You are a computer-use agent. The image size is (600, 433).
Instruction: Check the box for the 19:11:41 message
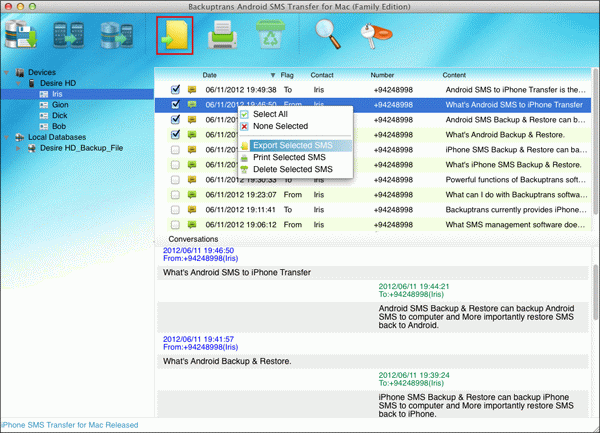pos(175,210)
